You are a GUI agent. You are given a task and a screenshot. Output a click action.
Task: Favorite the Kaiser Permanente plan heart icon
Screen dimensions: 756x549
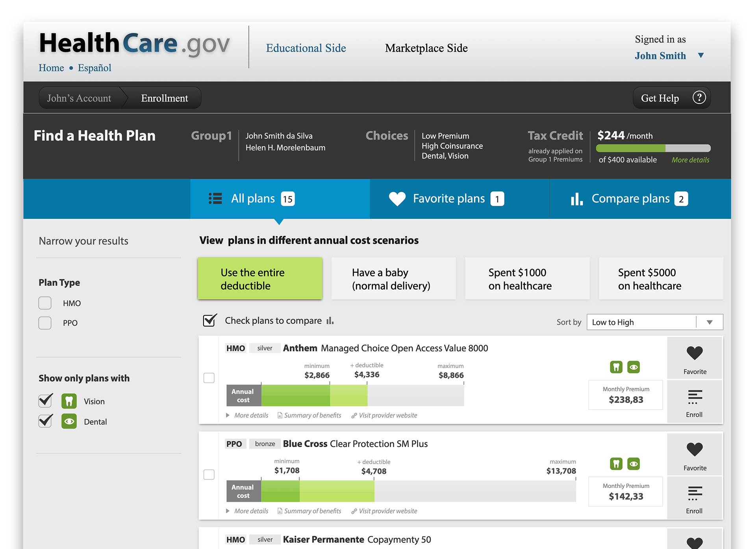pos(695,543)
